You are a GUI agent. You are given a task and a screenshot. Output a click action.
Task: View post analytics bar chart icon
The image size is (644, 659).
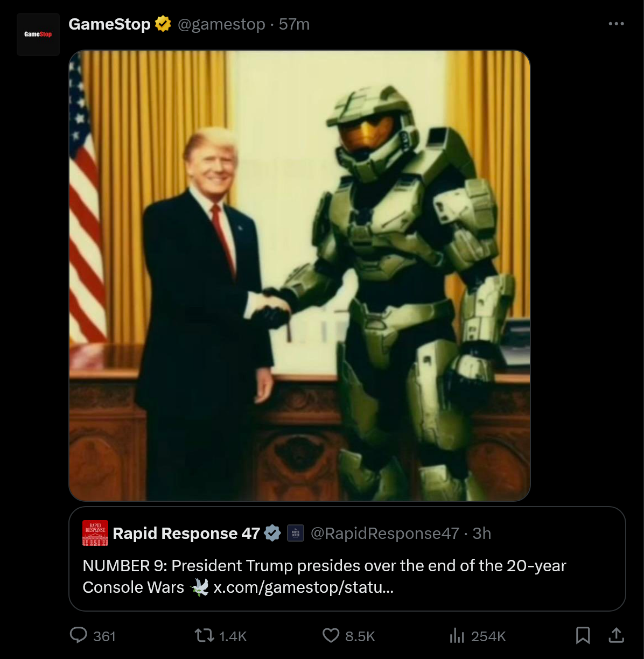pos(457,636)
